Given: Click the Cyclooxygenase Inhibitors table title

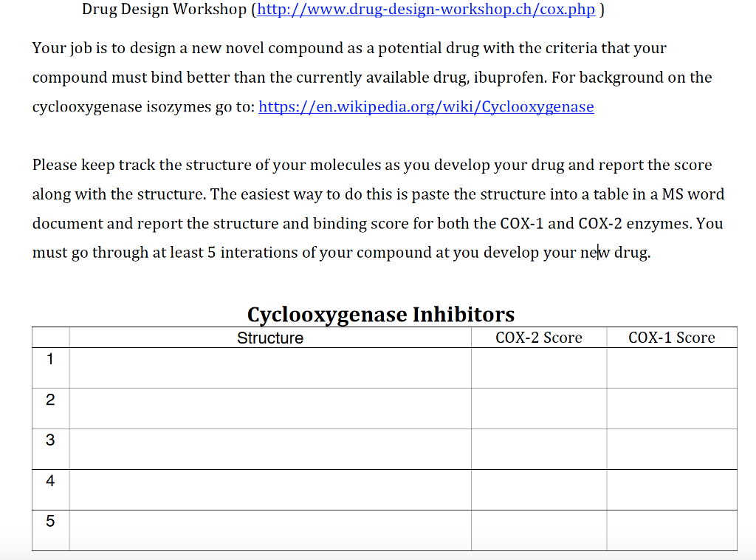Looking at the screenshot, I should click(x=381, y=315).
